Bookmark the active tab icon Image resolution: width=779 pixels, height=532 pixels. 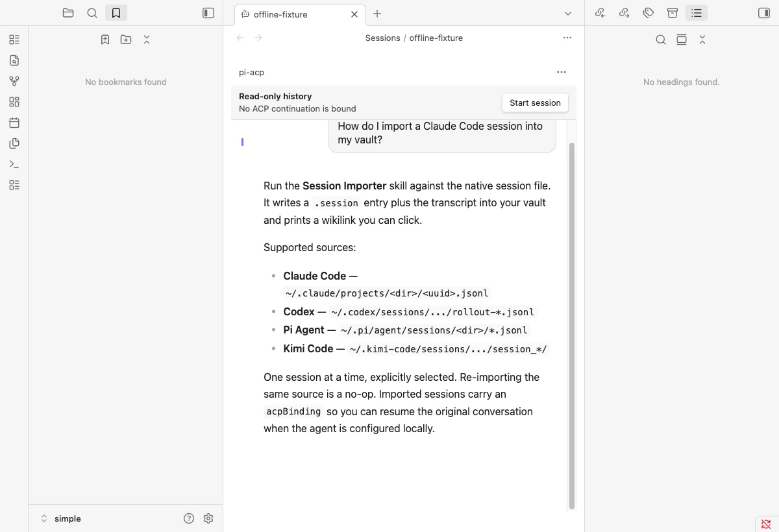tap(105, 40)
